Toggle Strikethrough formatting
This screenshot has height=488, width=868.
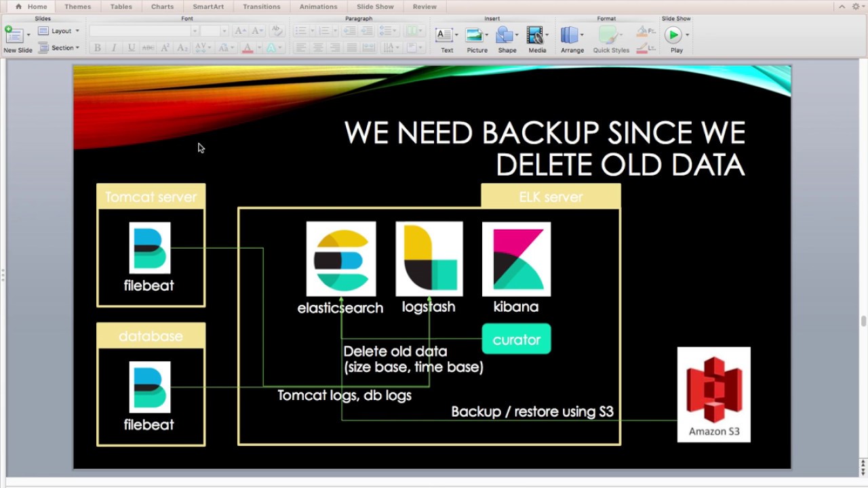pos(148,47)
